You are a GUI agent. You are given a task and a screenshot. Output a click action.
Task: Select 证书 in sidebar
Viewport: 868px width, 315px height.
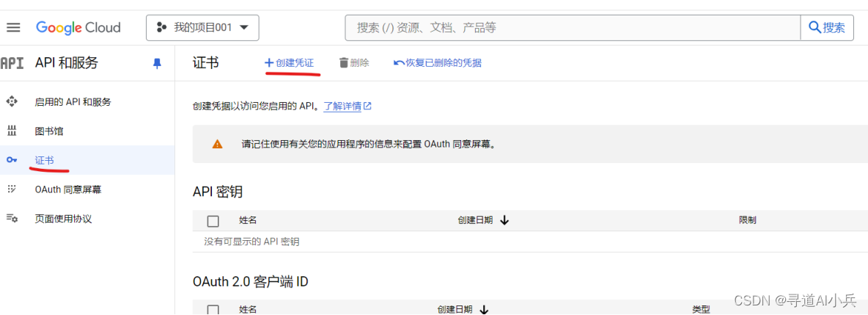pos(87,160)
